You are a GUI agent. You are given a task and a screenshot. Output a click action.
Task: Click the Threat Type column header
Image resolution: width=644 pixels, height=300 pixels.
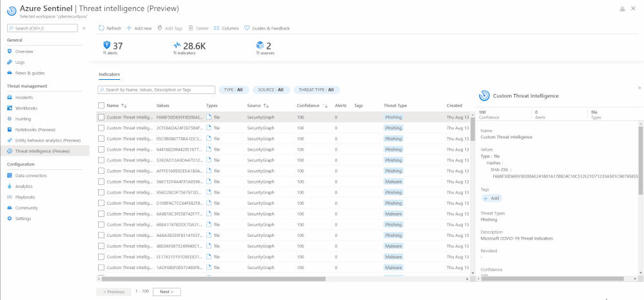coord(395,106)
